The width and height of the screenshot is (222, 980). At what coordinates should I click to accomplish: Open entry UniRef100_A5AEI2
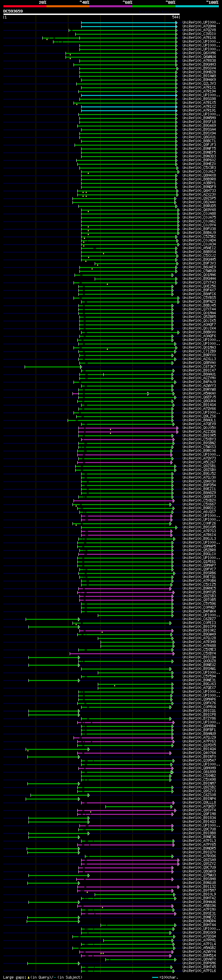click(x=199, y=248)
